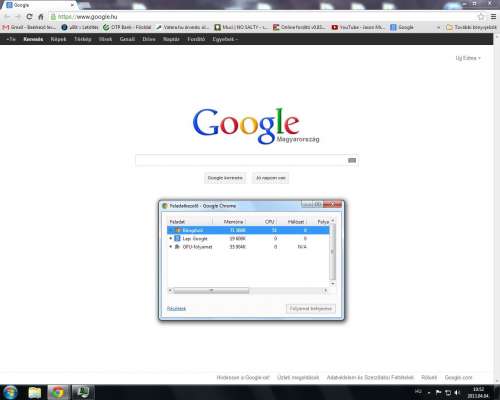
Task: Go back with the browser back arrow
Action: tap(7, 17)
